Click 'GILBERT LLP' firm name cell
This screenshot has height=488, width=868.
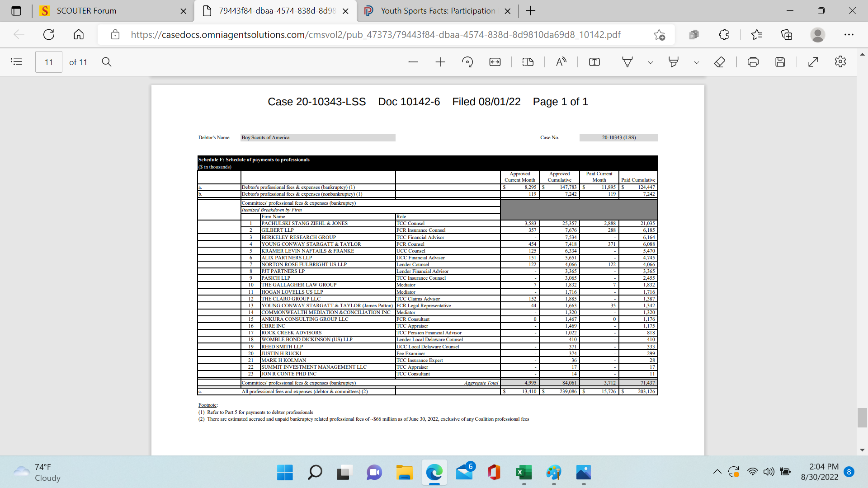click(328, 230)
